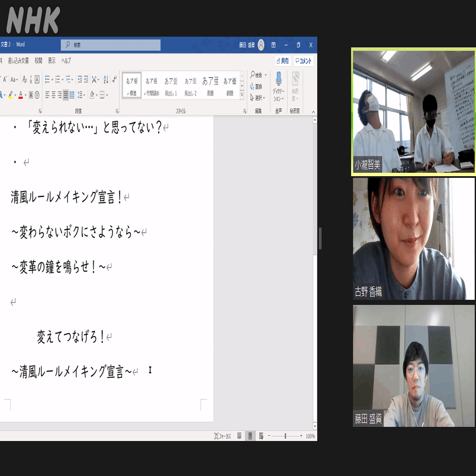Toggle show paragraph marks icon

(x=114, y=80)
